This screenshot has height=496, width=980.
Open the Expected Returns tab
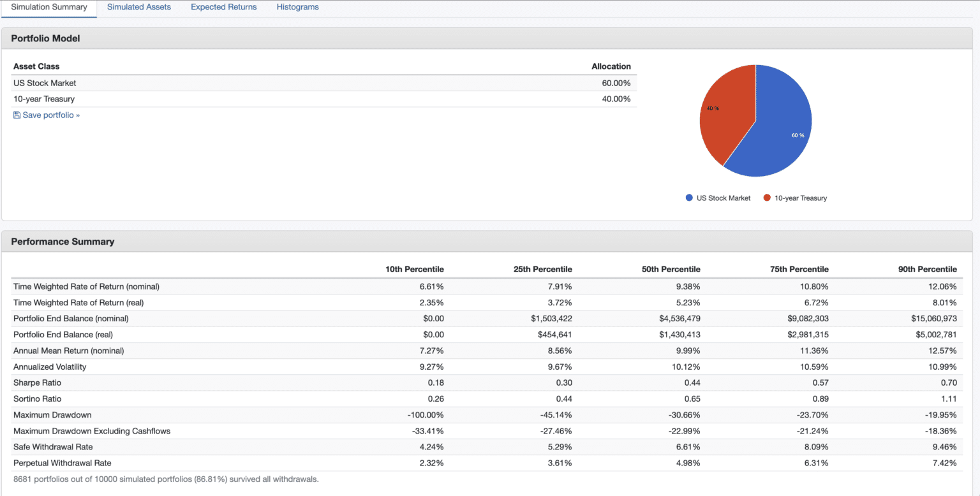coord(223,7)
